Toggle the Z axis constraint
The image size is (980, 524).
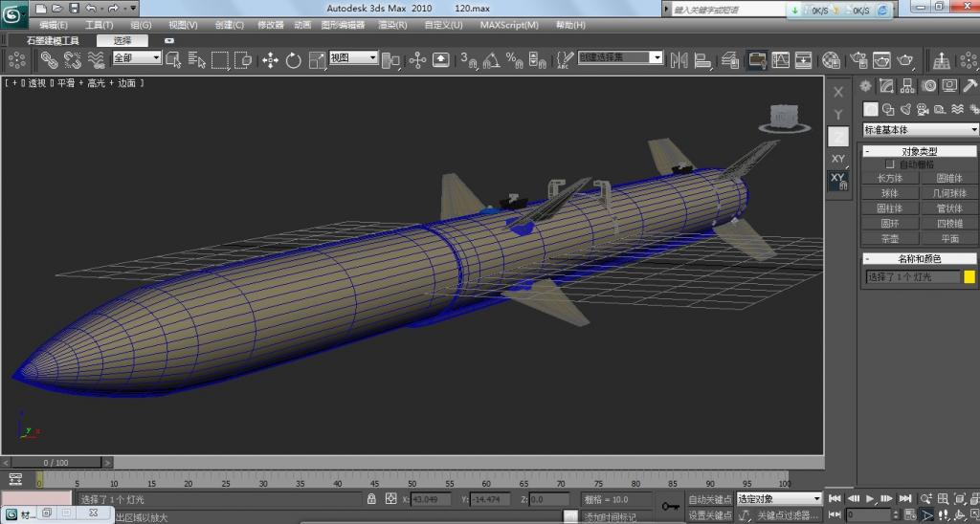[838, 137]
